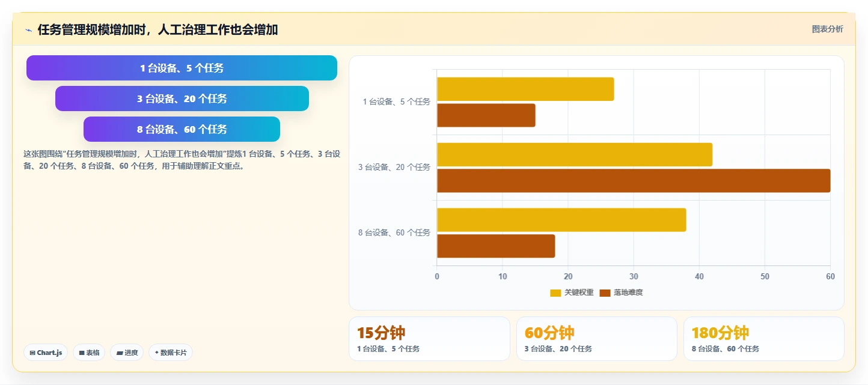Click the x-axis tick value 30

(634, 276)
